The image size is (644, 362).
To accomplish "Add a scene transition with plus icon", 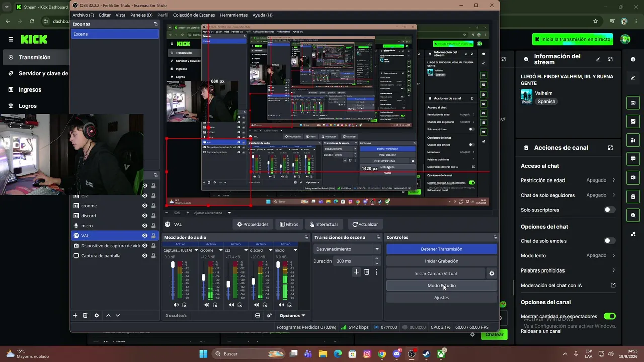I will pyautogui.click(x=356, y=272).
